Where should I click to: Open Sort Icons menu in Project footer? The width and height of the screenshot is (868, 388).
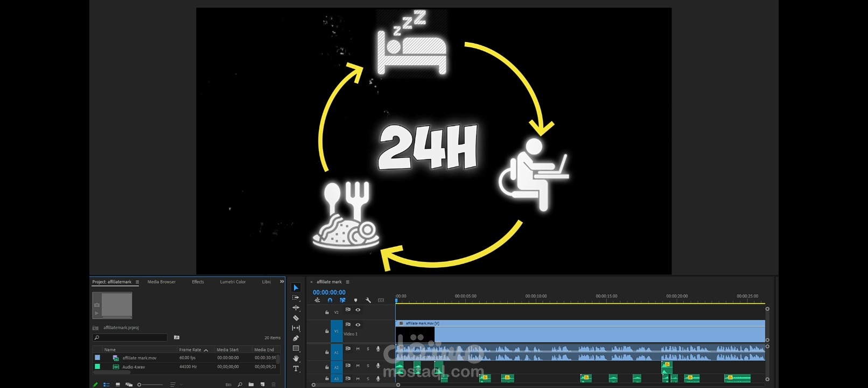[x=172, y=385]
